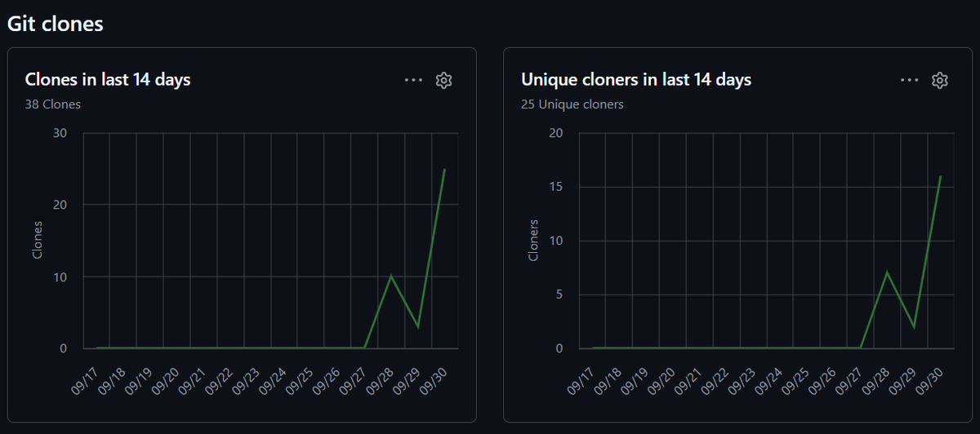Image resolution: width=980 pixels, height=434 pixels.
Task: Open settings gear on Clones card
Action: coord(443,80)
